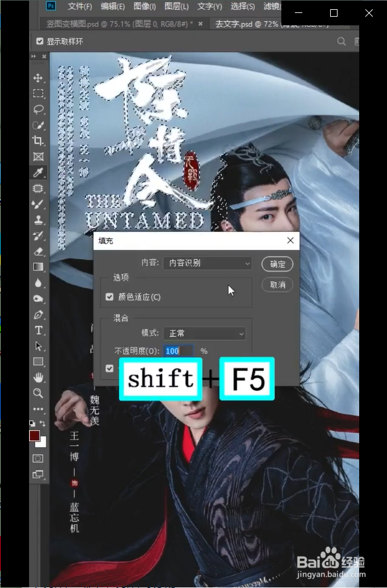Select the Eyedropper tool
Screen dimensions: 387x588
click(x=38, y=173)
